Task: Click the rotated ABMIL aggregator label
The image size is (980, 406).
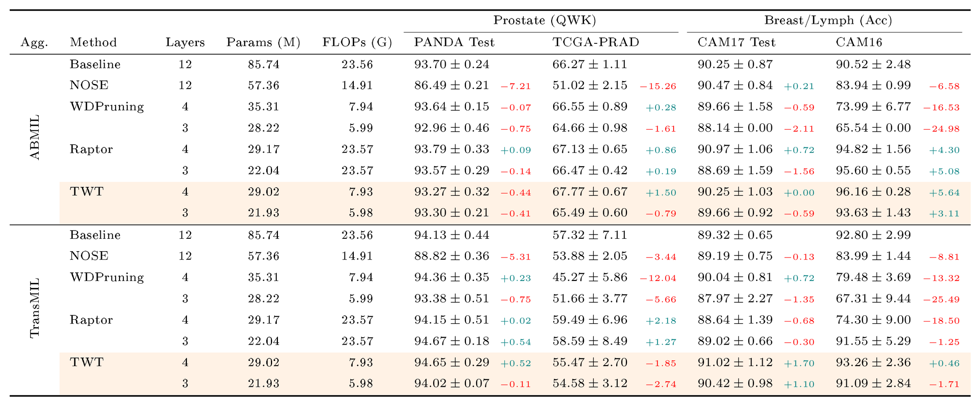Action: point(35,137)
